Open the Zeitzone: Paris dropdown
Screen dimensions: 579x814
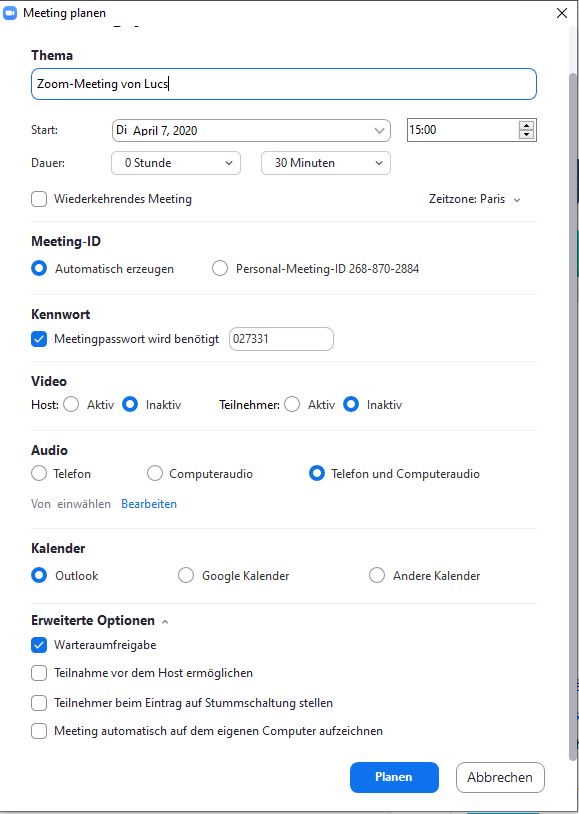pyautogui.click(x=474, y=199)
